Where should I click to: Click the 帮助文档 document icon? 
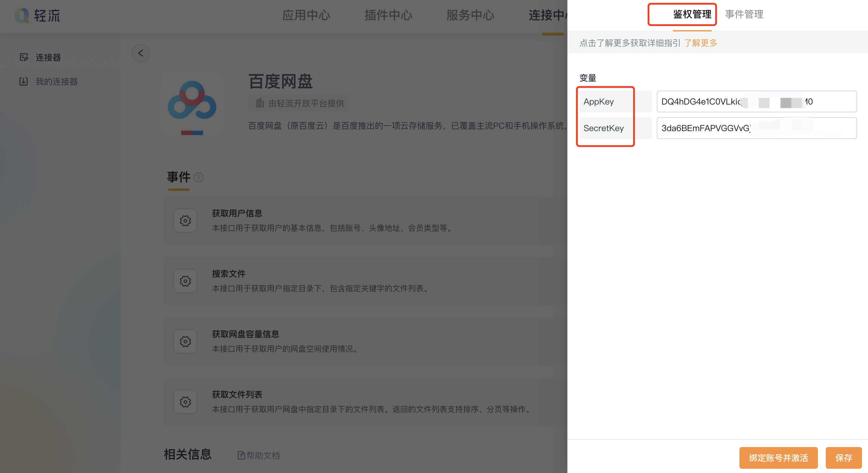pyautogui.click(x=241, y=455)
